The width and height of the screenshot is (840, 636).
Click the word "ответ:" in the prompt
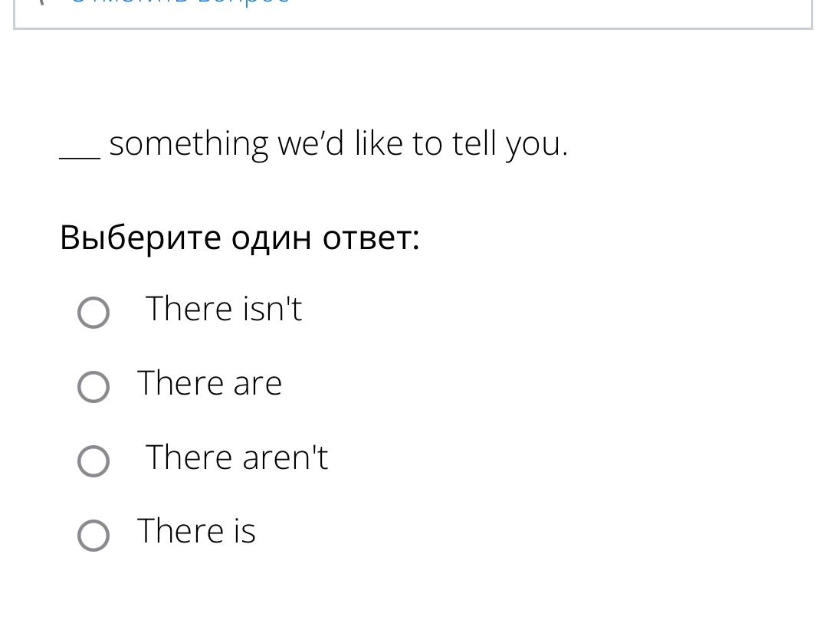pyautogui.click(x=371, y=238)
